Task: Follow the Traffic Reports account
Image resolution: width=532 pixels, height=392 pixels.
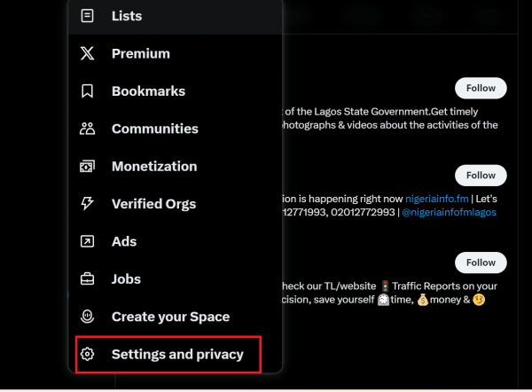Action: click(481, 263)
